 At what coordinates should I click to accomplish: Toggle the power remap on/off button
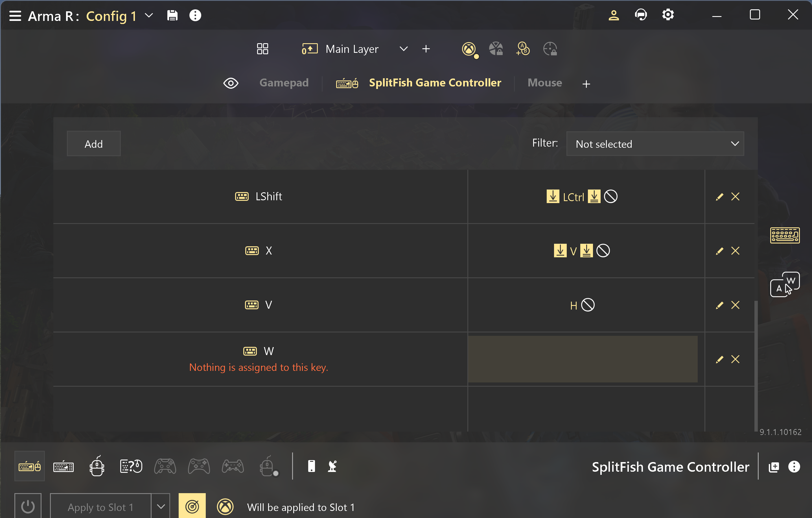[28, 506]
